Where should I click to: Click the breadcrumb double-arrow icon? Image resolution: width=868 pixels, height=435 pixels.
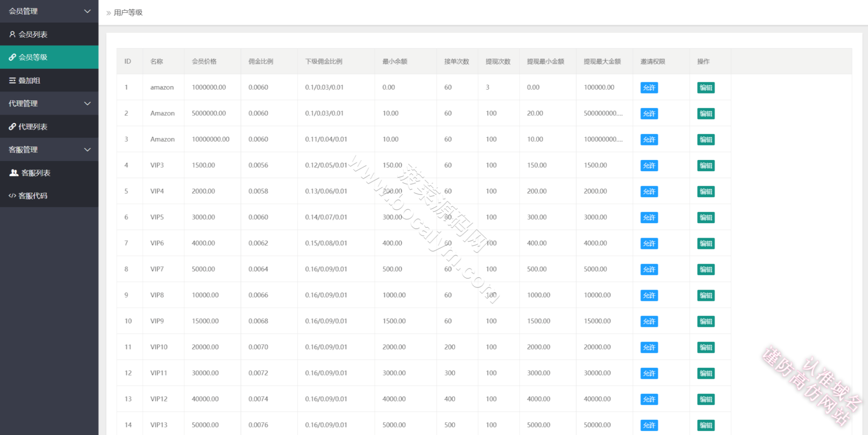(x=108, y=13)
